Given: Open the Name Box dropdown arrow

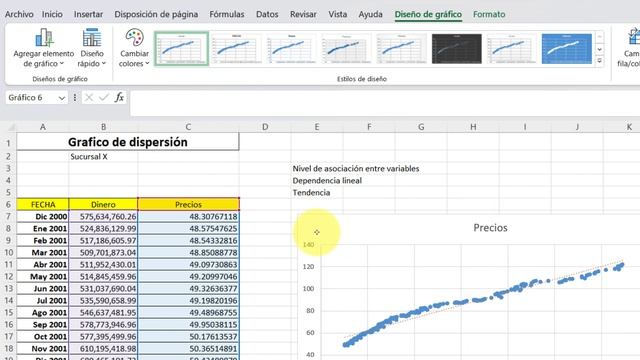Looking at the screenshot, I should (x=62, y=98).
